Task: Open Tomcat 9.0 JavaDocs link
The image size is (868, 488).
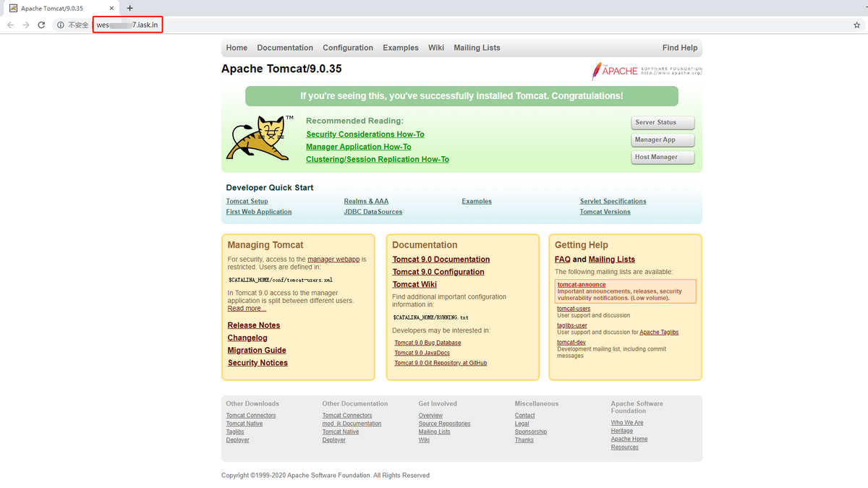Action: (422, 353)
